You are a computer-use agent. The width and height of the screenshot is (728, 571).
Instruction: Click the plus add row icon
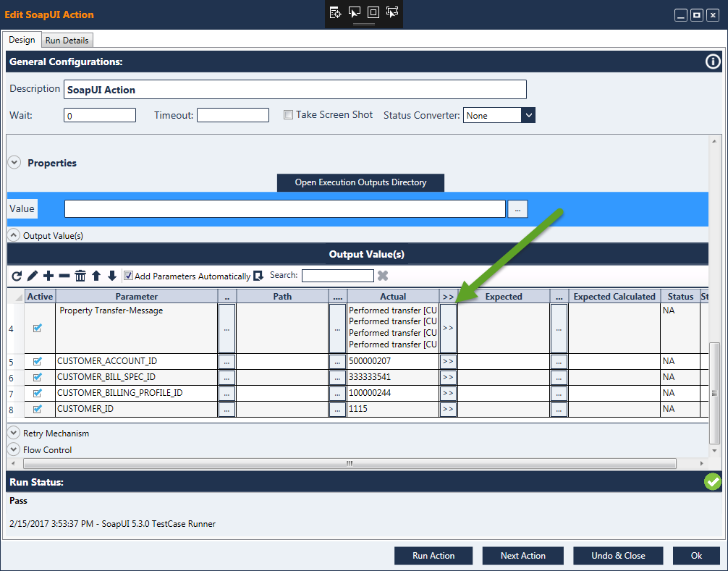[48, 276]
